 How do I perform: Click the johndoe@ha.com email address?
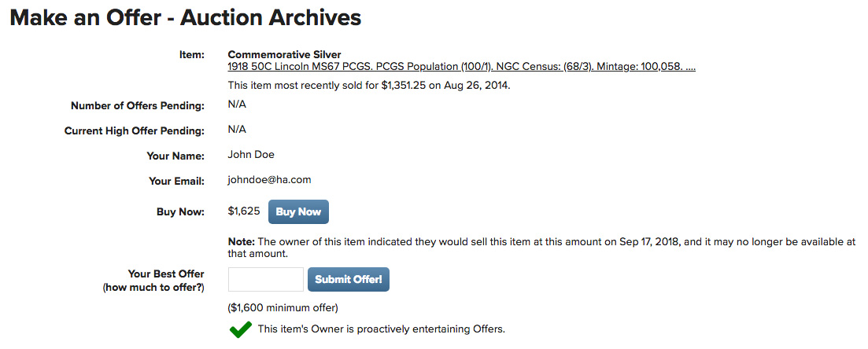(x=269, y=180)
